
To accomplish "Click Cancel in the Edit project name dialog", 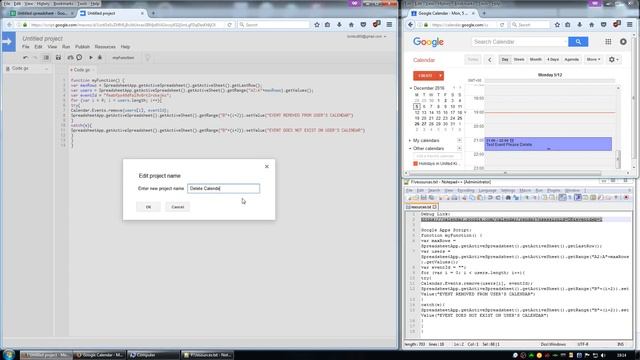I will 178,207.
